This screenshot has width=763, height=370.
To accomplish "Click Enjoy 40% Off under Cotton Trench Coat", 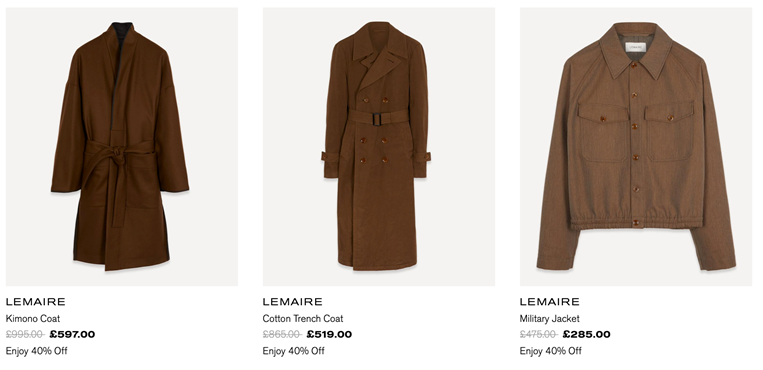I will pos(293,351).
